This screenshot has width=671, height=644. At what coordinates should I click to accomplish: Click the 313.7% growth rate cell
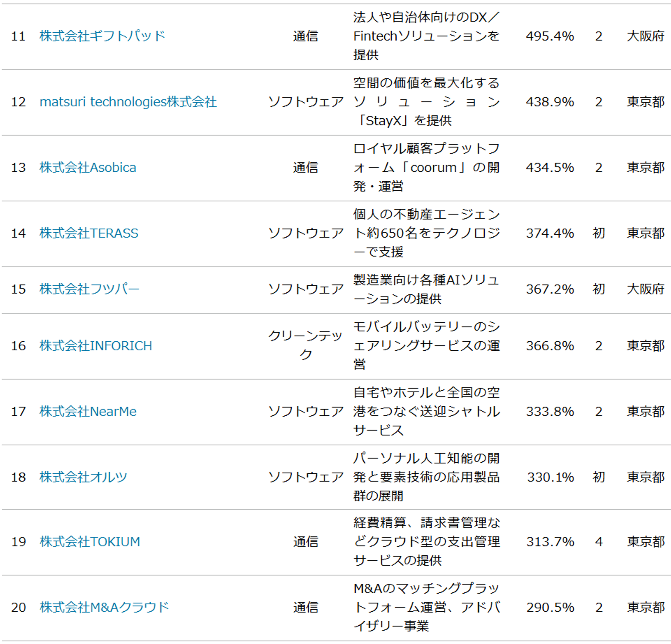550,542
